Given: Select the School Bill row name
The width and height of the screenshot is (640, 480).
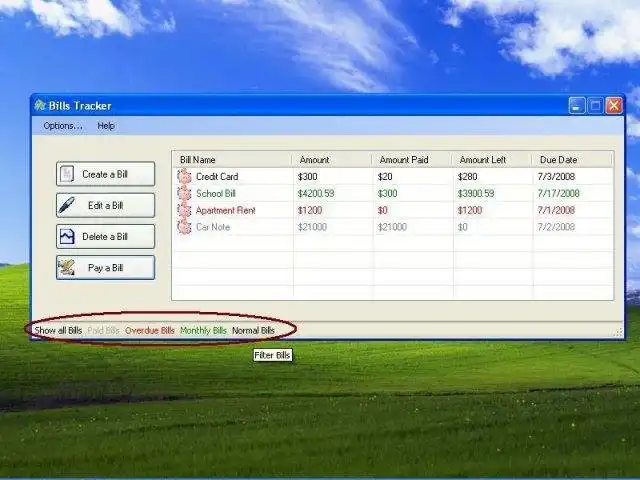Looking at the screenshot, I should [216, 193].
